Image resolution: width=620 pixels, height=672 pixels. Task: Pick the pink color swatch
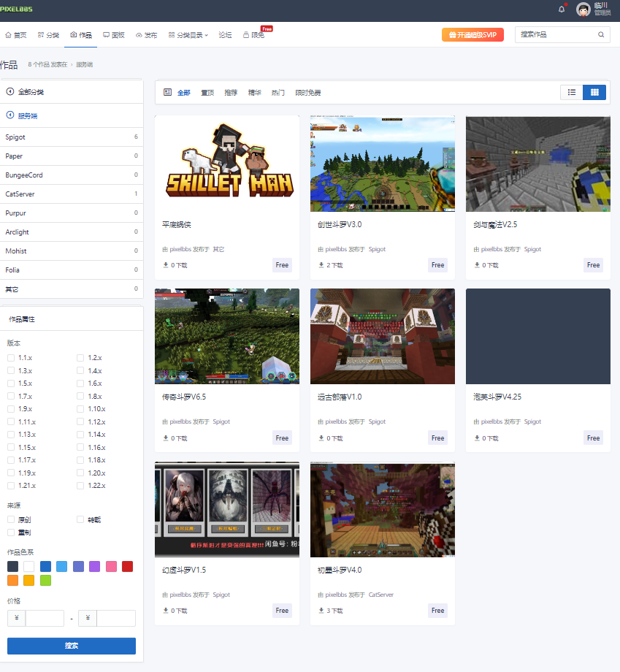111,567
